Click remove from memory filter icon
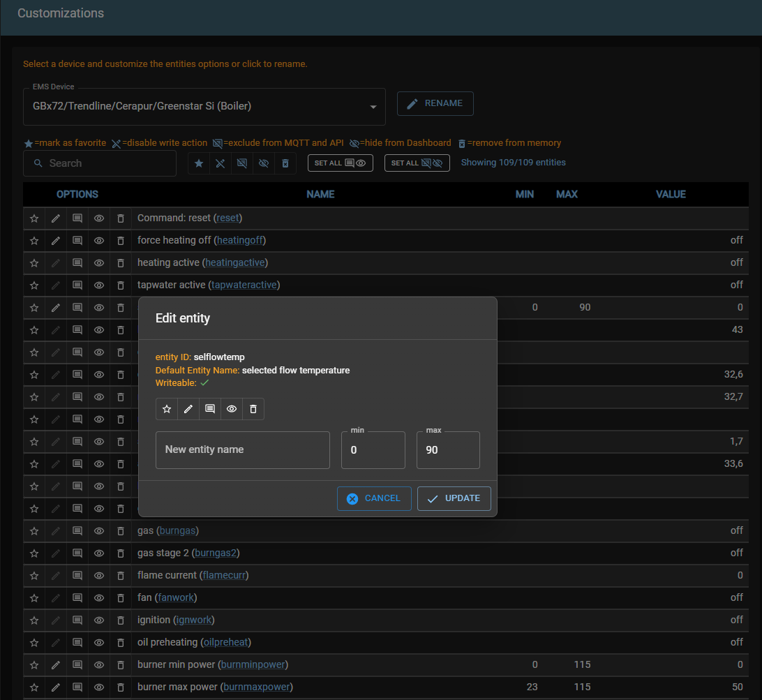Image resolution: width=762 pixels, height=700 pixels. click(285, 163)
